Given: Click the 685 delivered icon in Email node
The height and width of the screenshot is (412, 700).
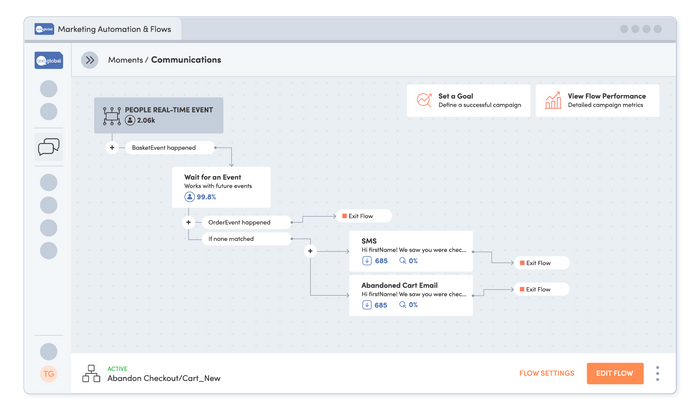Looking at the screenshot, I should click(368, 305).
